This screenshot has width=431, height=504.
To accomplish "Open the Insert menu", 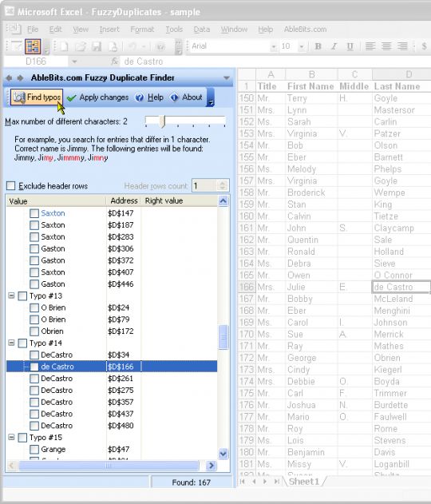I will 109,30.
